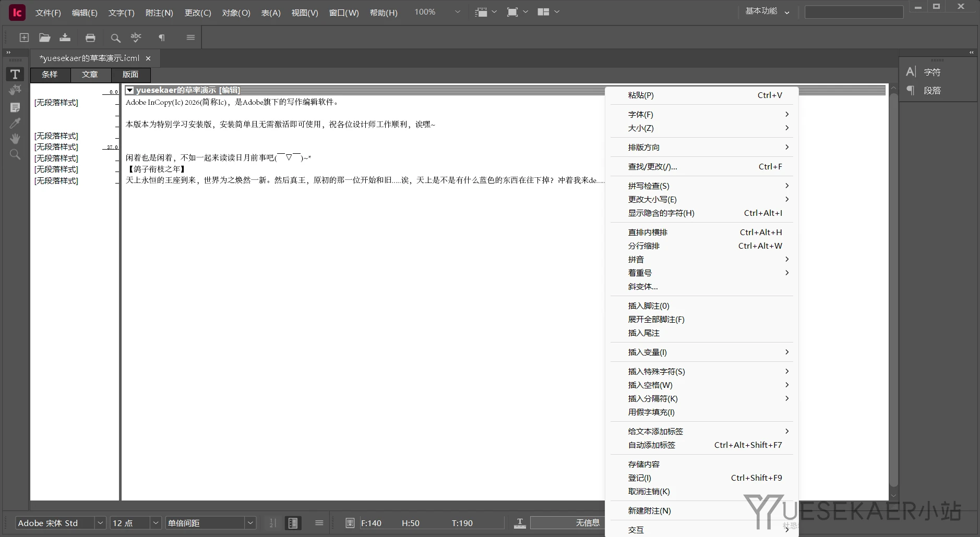Switch to the 文章 story tab

(90, 75)
